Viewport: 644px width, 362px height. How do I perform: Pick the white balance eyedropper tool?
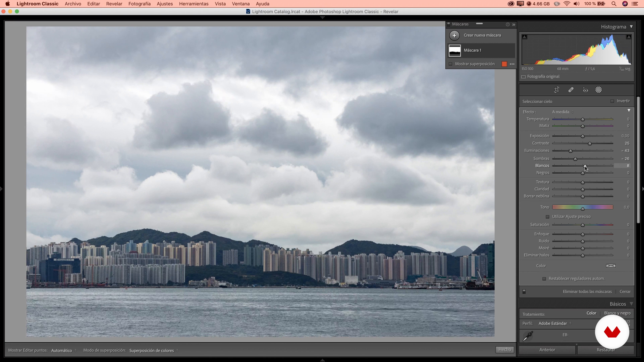[528, 336]
